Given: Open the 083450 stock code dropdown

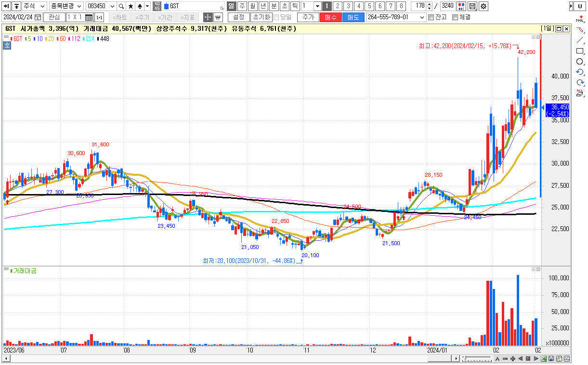Looking at the screenshot, I should click(113, 6).
